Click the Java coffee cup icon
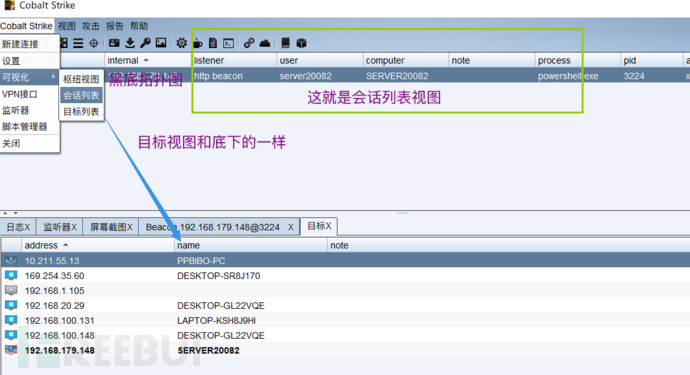Viewport: 690px width, 375px height. [198, 43]
